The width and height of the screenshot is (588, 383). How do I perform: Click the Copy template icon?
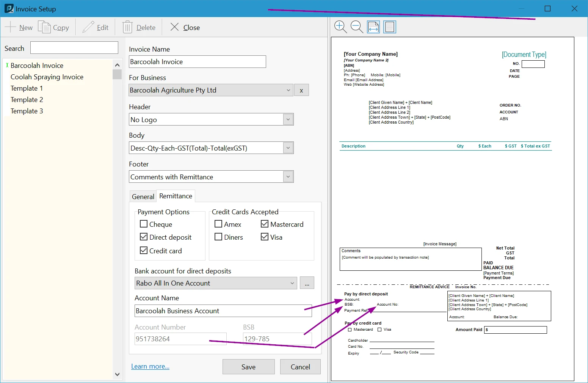[44, 27]
